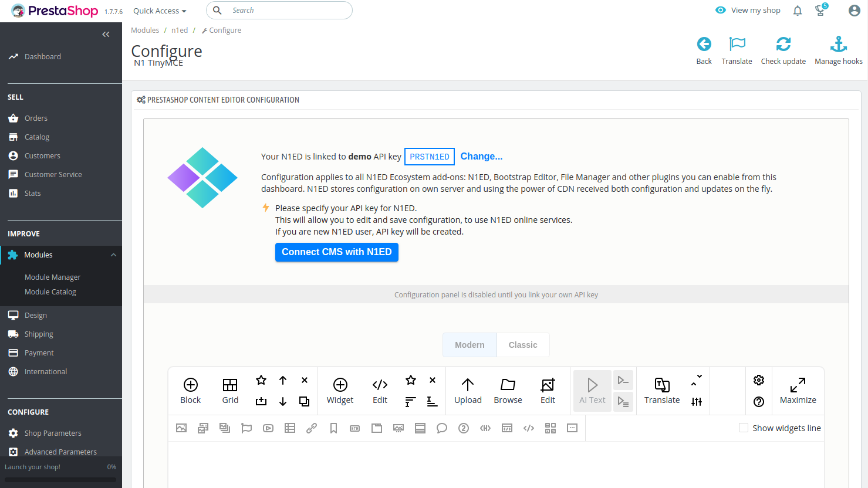Insert a video widget from widgets line
Viewport: 868px width, 488px height.
[268, 428]
